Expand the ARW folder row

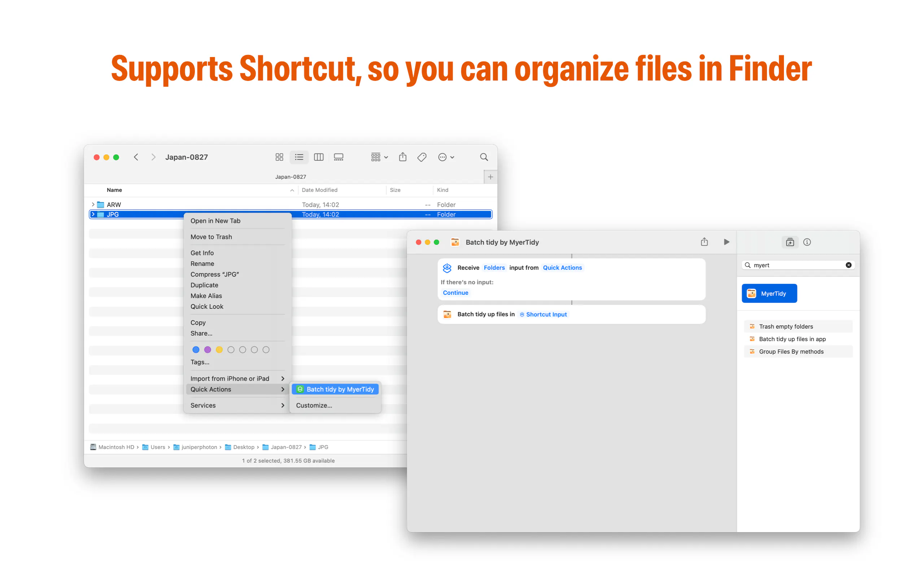point(93,204)
